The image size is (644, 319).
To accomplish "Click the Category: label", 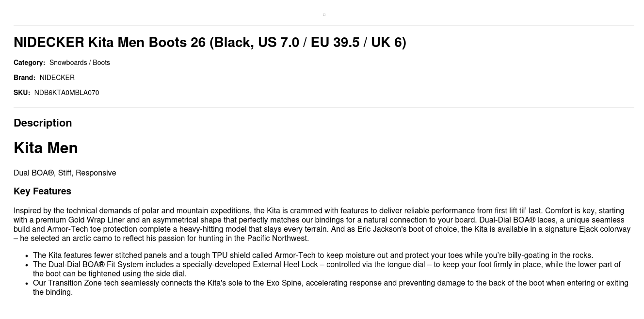I will [29, 63].
